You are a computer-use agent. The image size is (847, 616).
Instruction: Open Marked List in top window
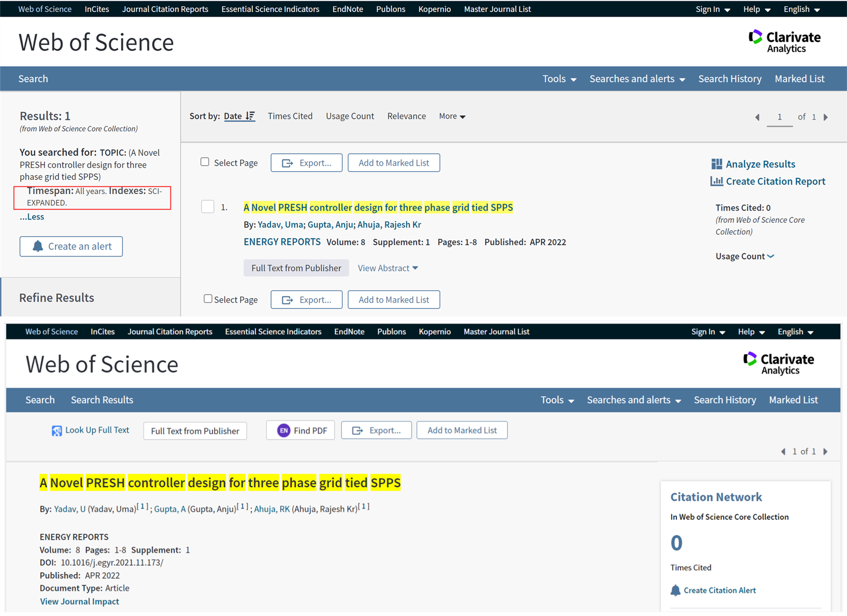click(x=800, y=79)
